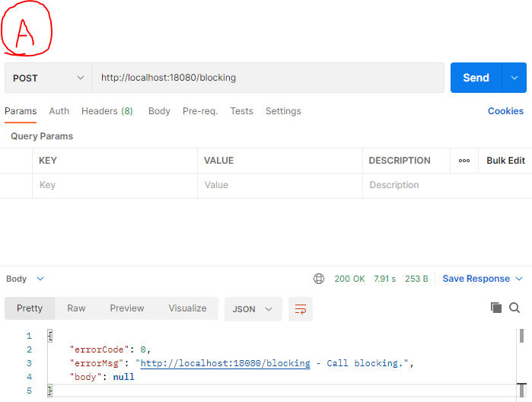Open the localhost:18080/blocking link in the response
The image size is (532, 402).
pyautogui.click(x=225, y=363)
